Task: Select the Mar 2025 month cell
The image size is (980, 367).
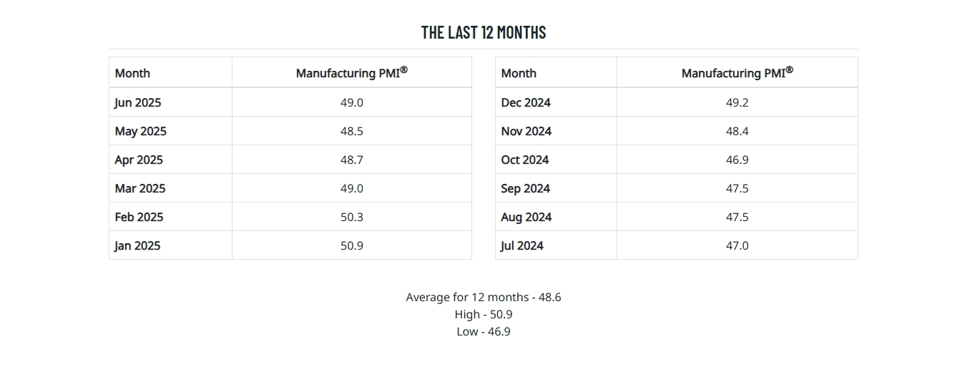Action: coord(139,188)
